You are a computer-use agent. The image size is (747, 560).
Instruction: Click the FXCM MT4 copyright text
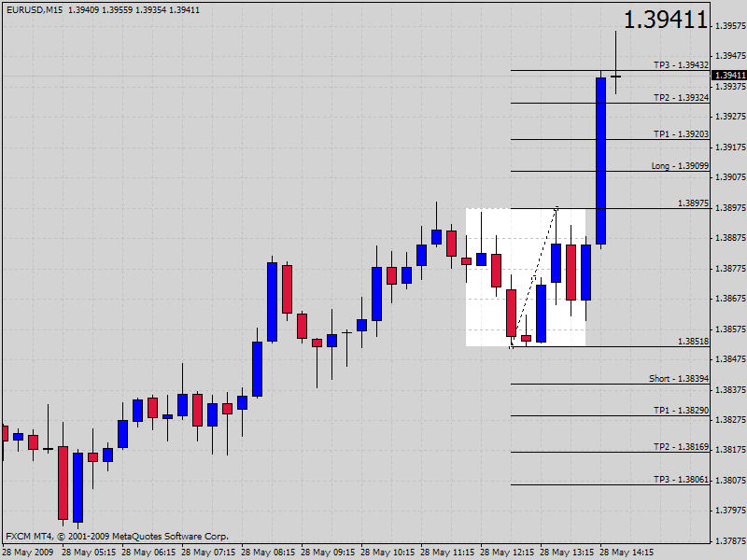(118, 536)
